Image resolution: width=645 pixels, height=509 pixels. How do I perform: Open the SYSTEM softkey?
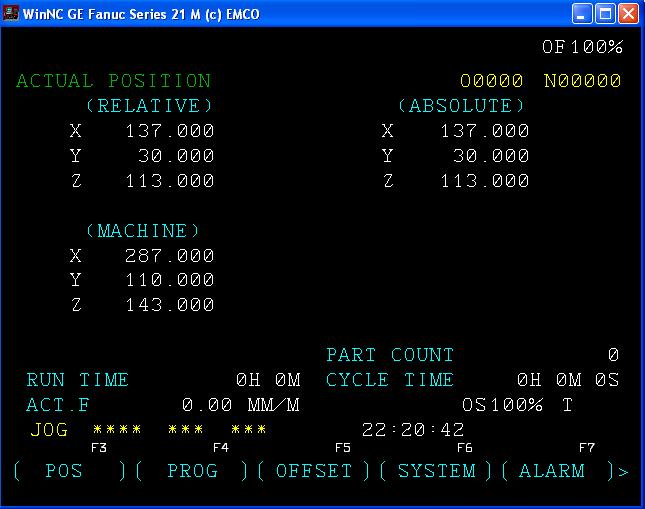pos(436,471)
